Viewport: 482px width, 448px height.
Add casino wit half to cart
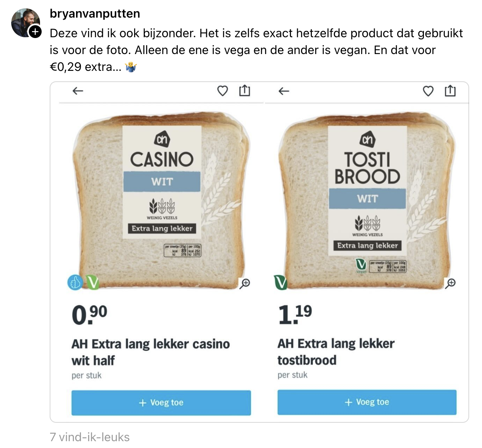(x=161, y=403)
